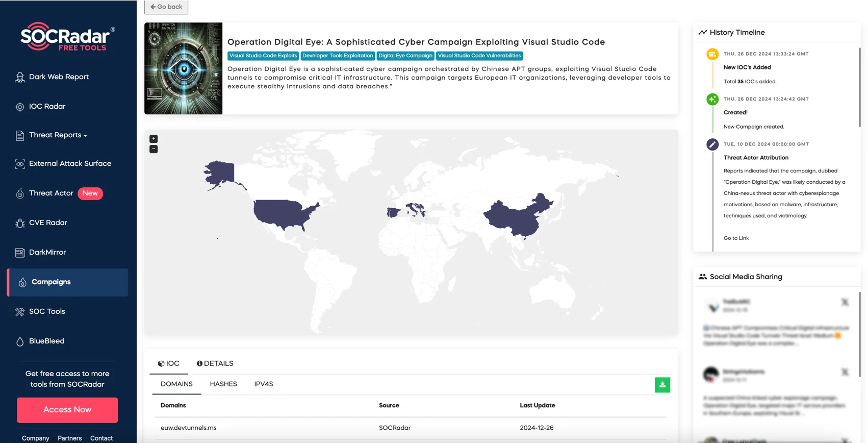Open CVE Radar page
Screen dimensions: 868x443
[48, 223]
